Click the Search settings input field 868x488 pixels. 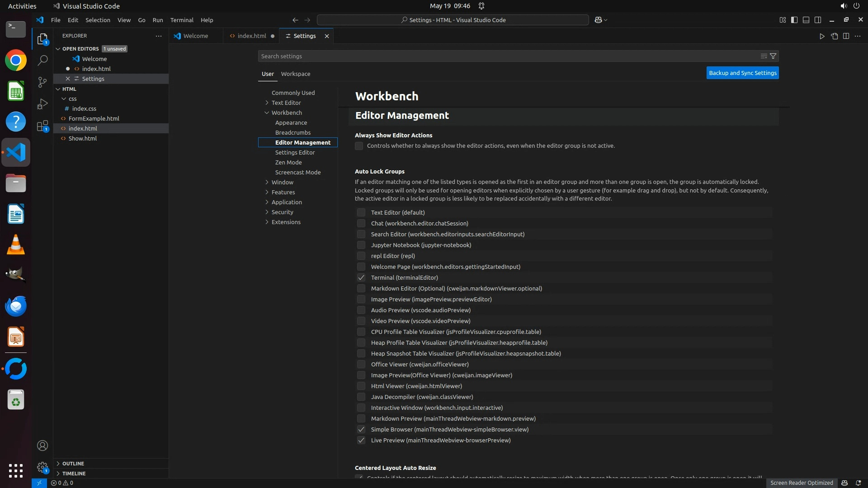click(497, 56)
